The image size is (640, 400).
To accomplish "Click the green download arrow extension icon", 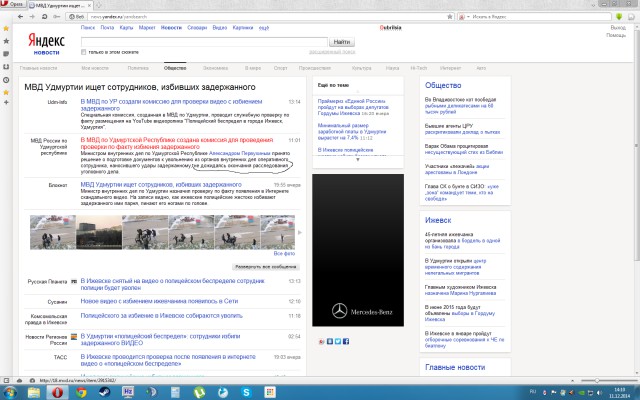I will click(619, 17).
